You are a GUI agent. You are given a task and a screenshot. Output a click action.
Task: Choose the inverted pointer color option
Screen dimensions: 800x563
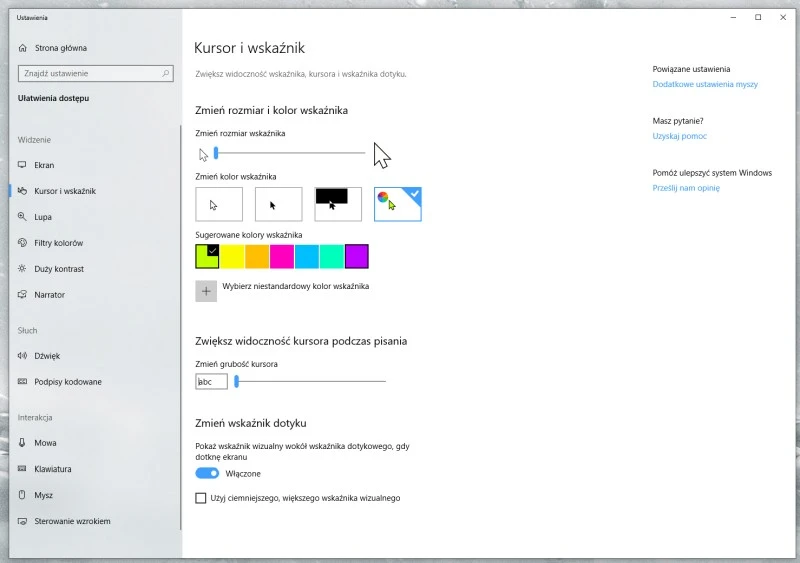[x=338, y=204]
